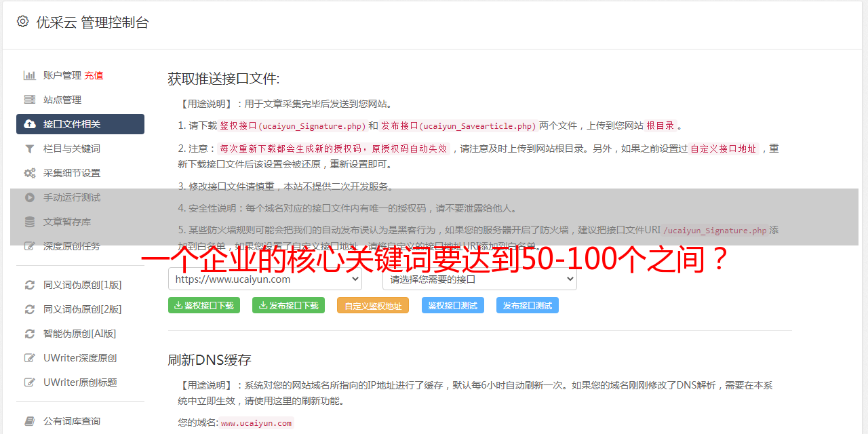Click the red 充值 link
This screenshot has height=434, width=868.
[94, 75]
